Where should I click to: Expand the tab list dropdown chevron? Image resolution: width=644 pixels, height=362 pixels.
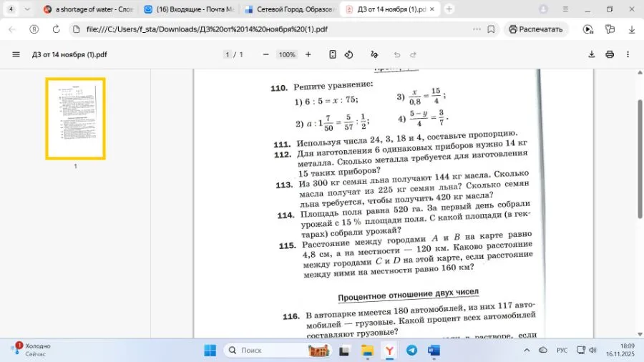(27, 9)
